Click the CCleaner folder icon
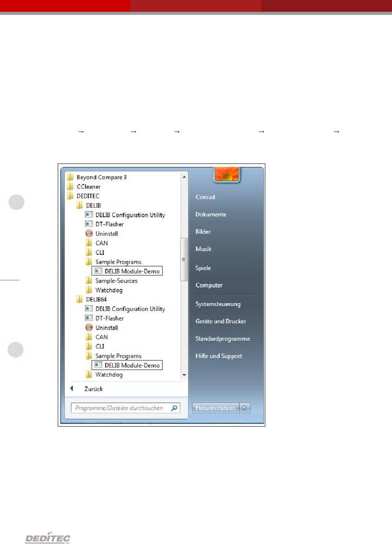The image size is (392, 555). (70, 187)
